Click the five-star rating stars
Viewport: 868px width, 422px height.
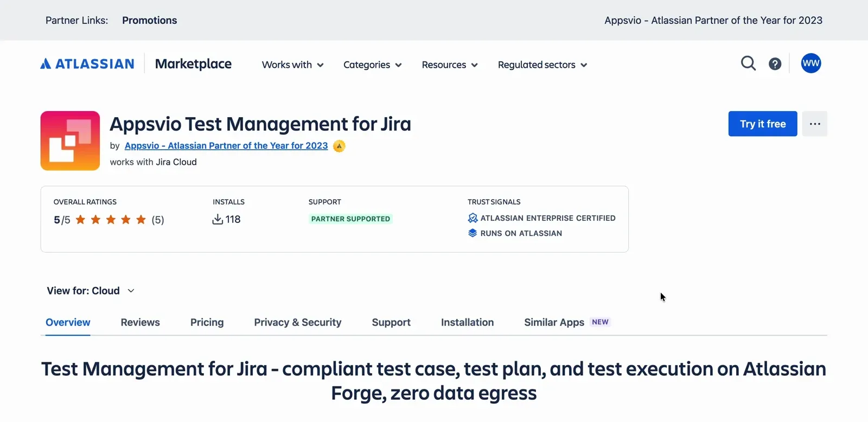(111, 220)
